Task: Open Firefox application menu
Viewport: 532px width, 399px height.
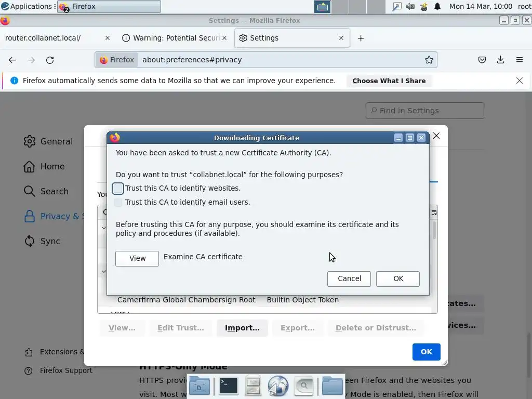Action: point(519,60)
